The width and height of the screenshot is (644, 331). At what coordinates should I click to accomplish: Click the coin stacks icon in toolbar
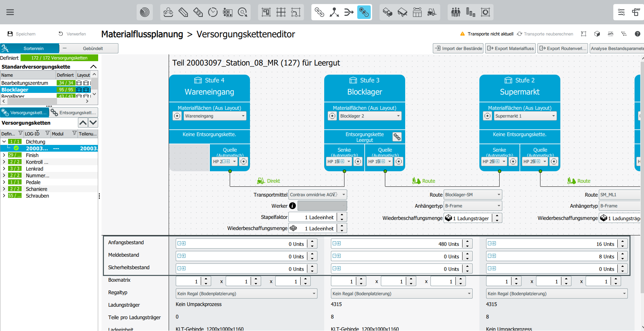[x=470, y=12]
